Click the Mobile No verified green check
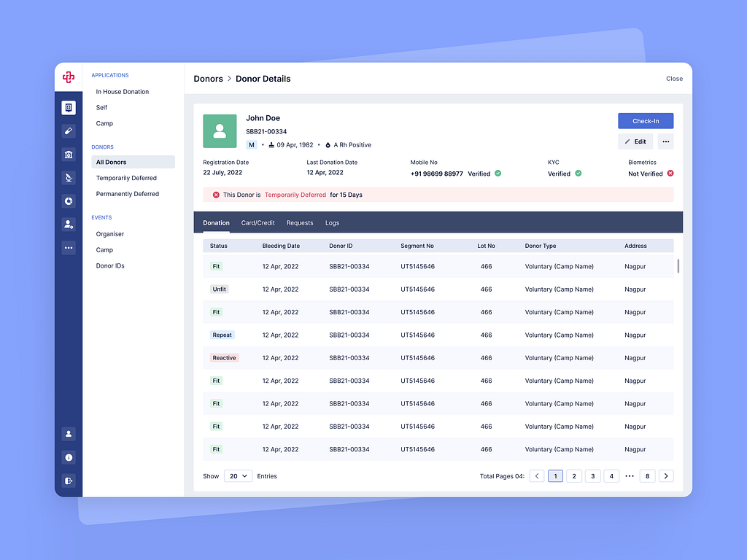Screen dimensions: 747x560 point(497,174)
